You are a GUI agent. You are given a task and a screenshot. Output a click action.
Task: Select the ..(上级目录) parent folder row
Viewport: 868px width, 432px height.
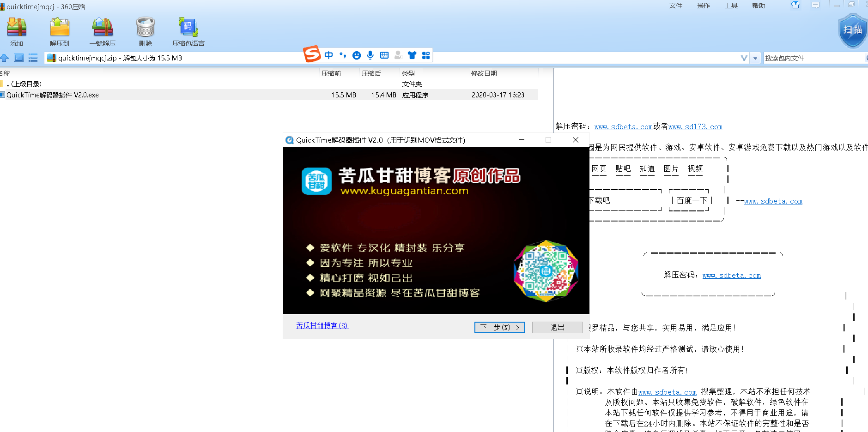coord(269,84)
